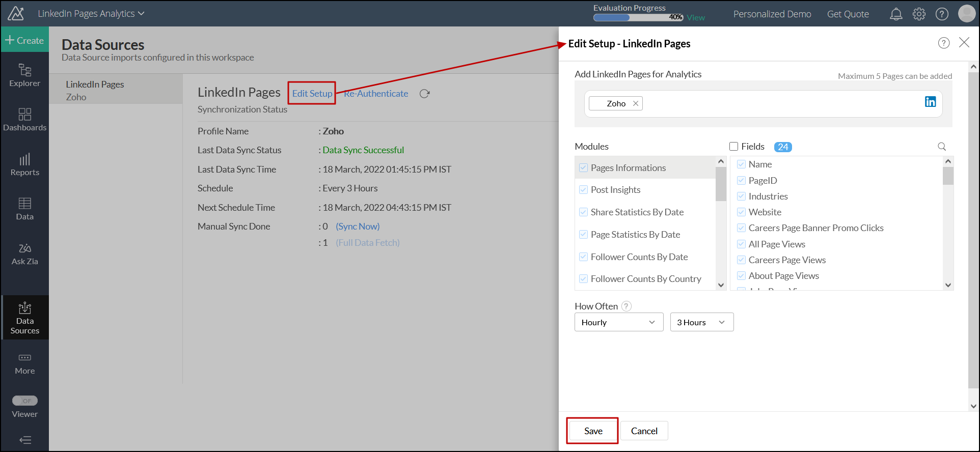
Task: Remove the Zoho page tag
Action: coord(636,103)
